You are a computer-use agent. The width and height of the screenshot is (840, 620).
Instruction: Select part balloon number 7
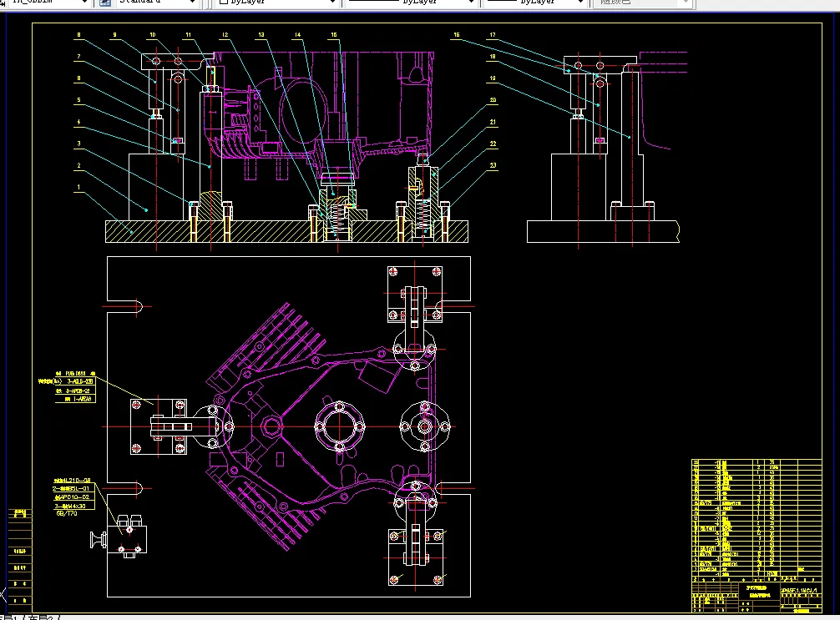[x=78, y=57]
